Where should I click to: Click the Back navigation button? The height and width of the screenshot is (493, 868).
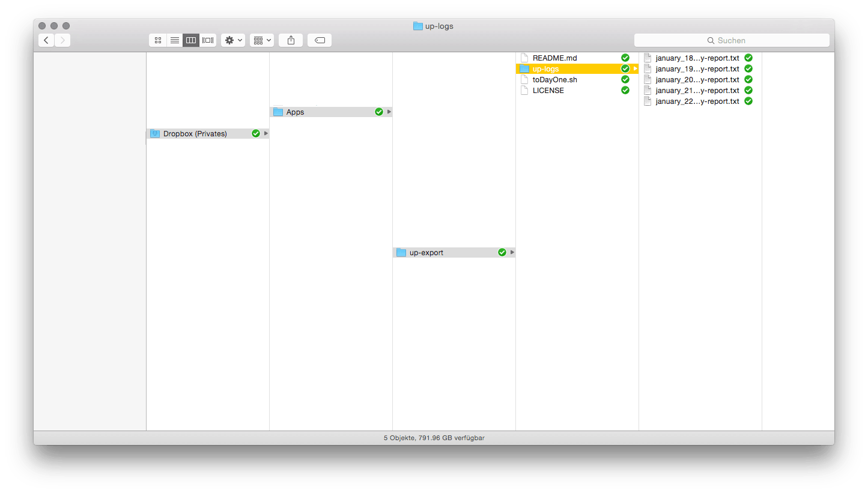pos(46,40)
